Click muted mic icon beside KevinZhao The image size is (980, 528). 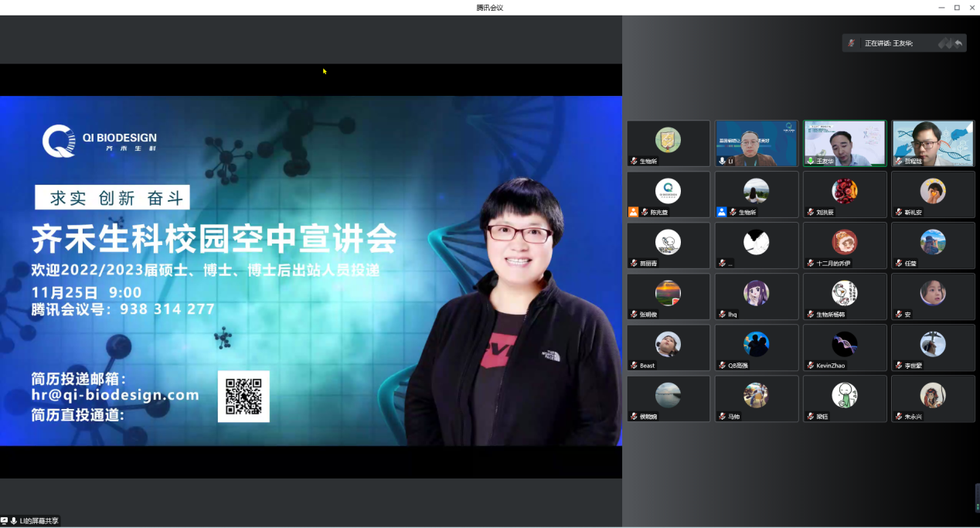(x=810, y=366)
